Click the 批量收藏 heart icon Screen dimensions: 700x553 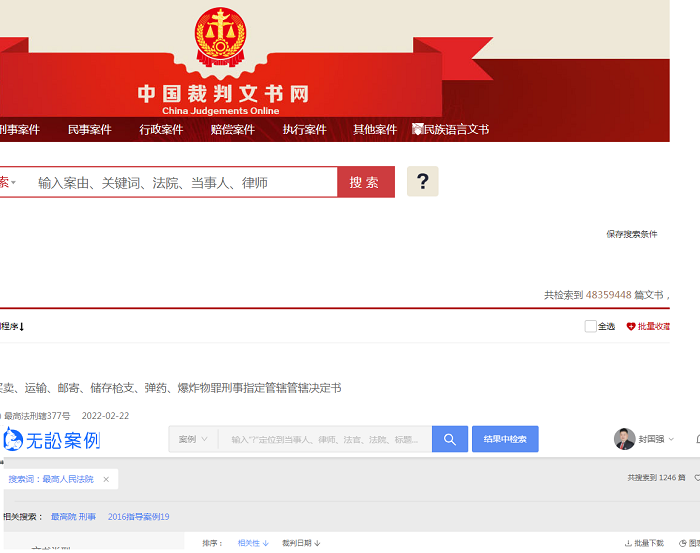click(630, 327)
